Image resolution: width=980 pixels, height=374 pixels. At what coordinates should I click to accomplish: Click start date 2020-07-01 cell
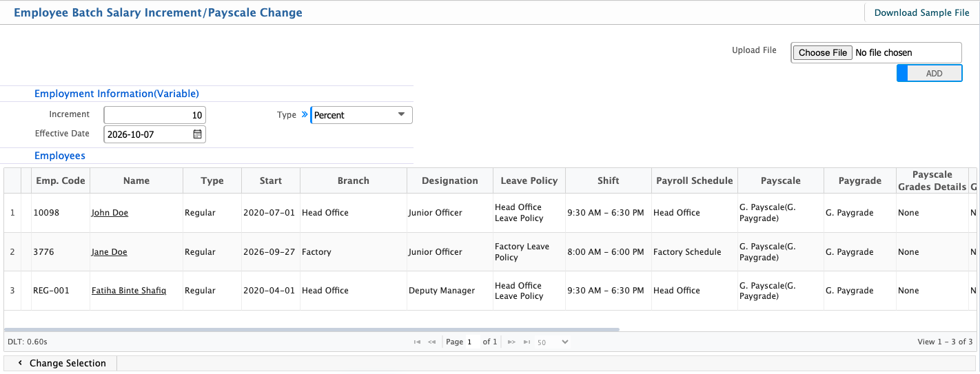[x=271, y=213]
